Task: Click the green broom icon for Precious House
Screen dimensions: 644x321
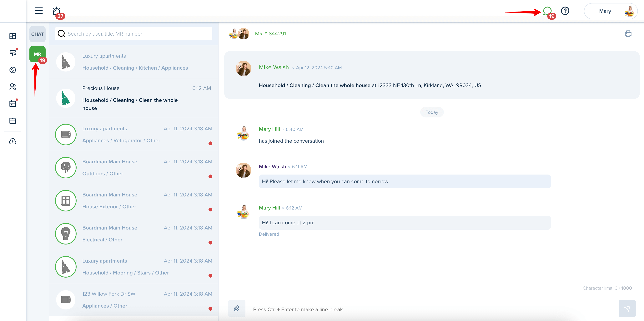Action: pyautogui.click(x=66, y=98)
